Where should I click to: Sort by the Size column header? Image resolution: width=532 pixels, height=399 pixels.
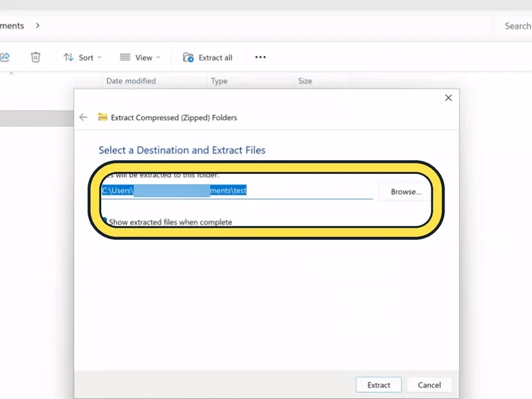[305, 81]
